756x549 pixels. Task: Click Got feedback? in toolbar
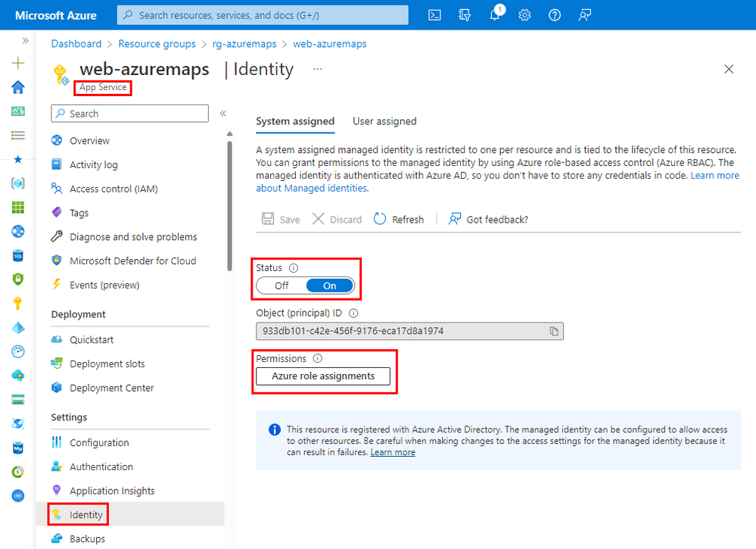click(488, 220)
